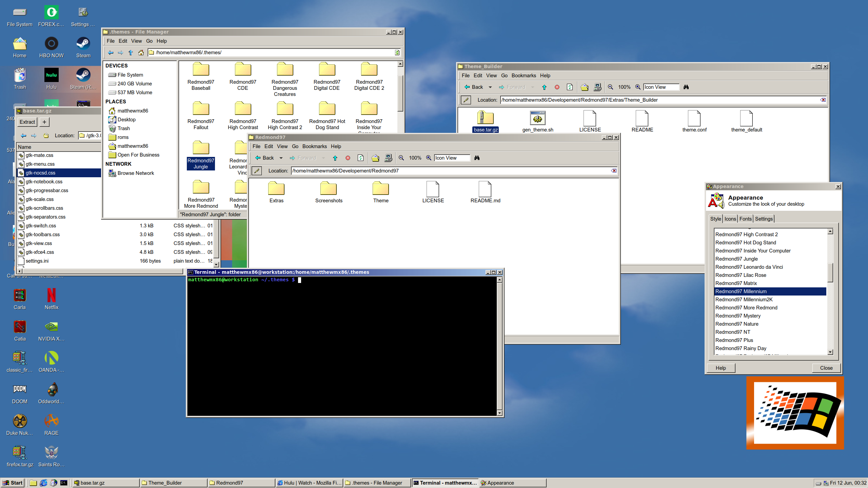This screenshot has height=488, width=868.
Task: Click location field in Redmond97 window
Action: (454, 171)
